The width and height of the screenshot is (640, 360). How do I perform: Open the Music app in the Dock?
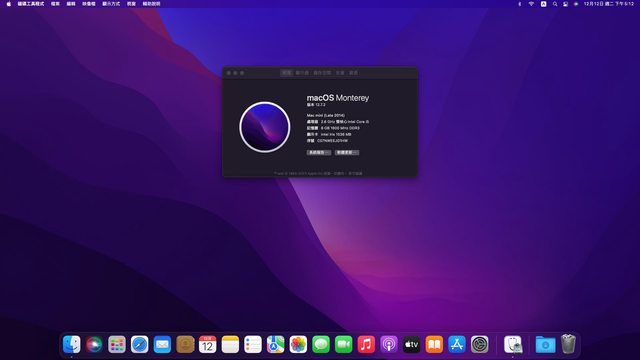366,344
